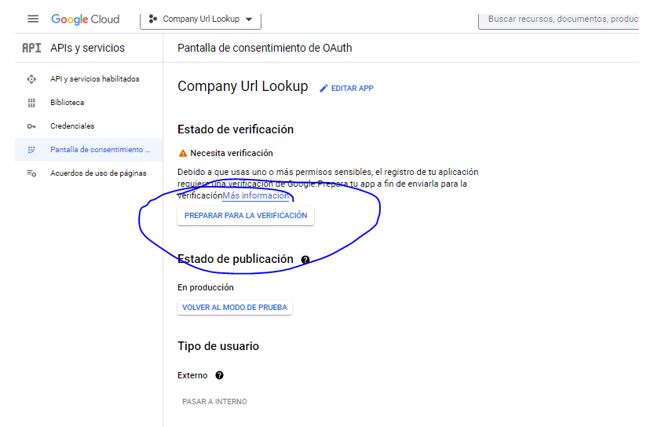This screenshot has width=667, height=427.
Task: Open the hamburger navigation menu
Action: click(33, 19)
